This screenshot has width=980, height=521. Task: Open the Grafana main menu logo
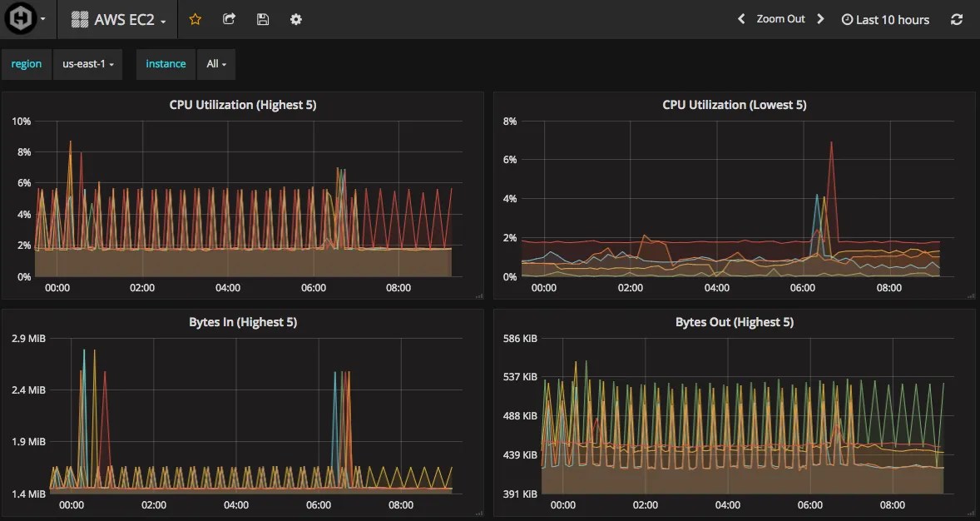coord(21,18)
